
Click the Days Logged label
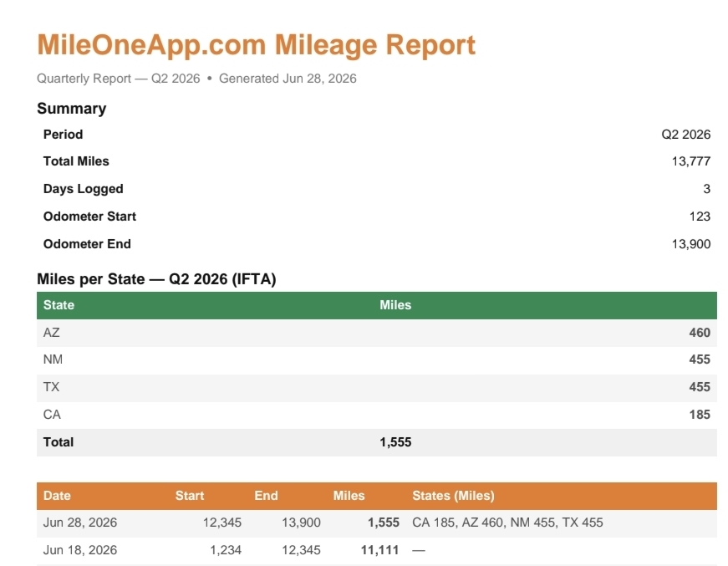coord(83,189)
